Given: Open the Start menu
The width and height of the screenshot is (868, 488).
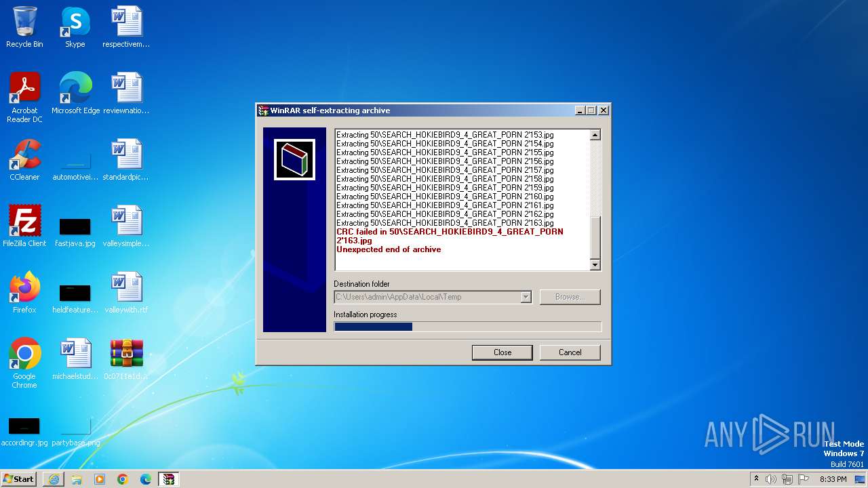Looking at the screenshot, I should point(19,479).
